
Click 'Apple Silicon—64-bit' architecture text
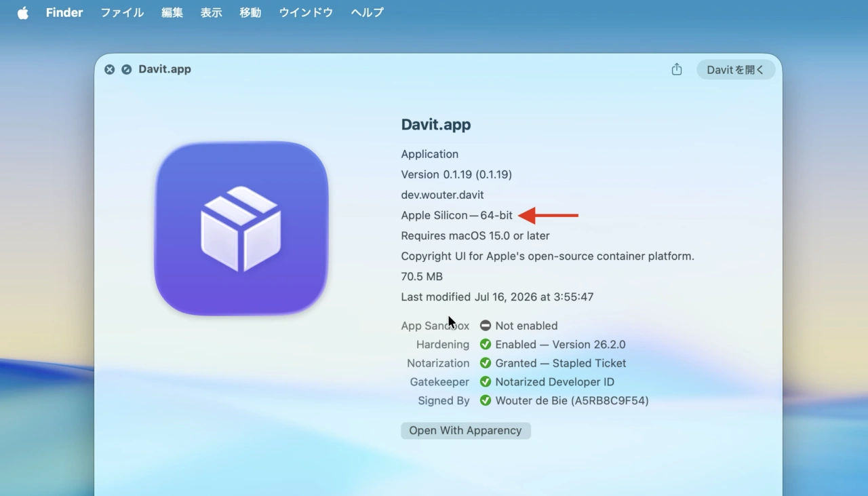tap(457, 215)
